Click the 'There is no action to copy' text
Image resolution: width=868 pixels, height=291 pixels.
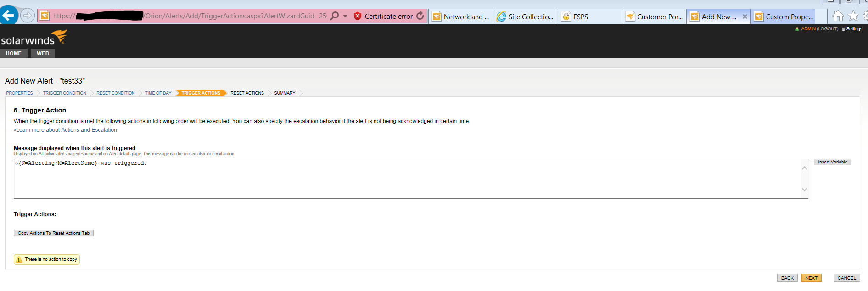(x=51, y=259)
